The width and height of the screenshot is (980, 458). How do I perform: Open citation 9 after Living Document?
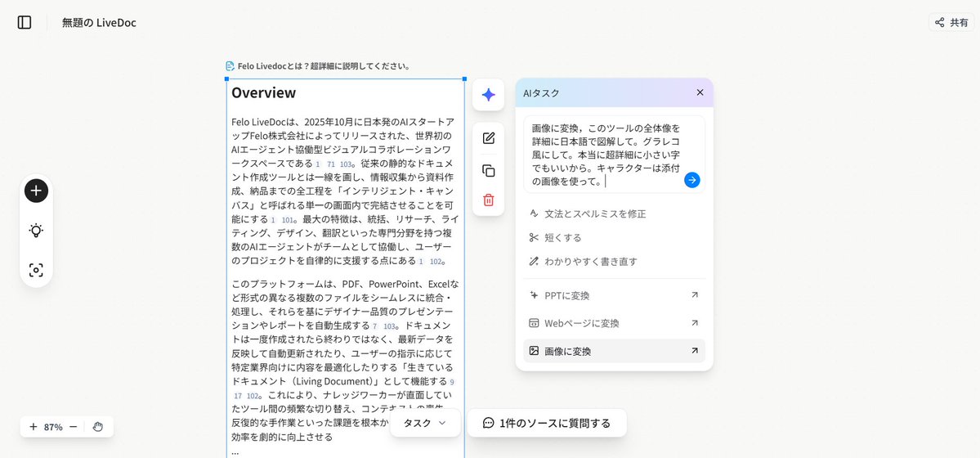[x=452, y=382]
